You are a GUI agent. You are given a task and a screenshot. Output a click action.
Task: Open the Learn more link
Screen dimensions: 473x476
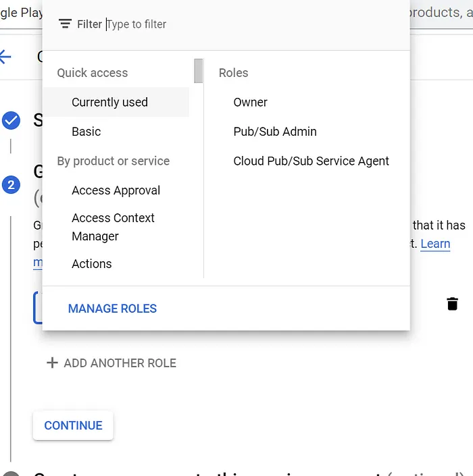[435, 244]
